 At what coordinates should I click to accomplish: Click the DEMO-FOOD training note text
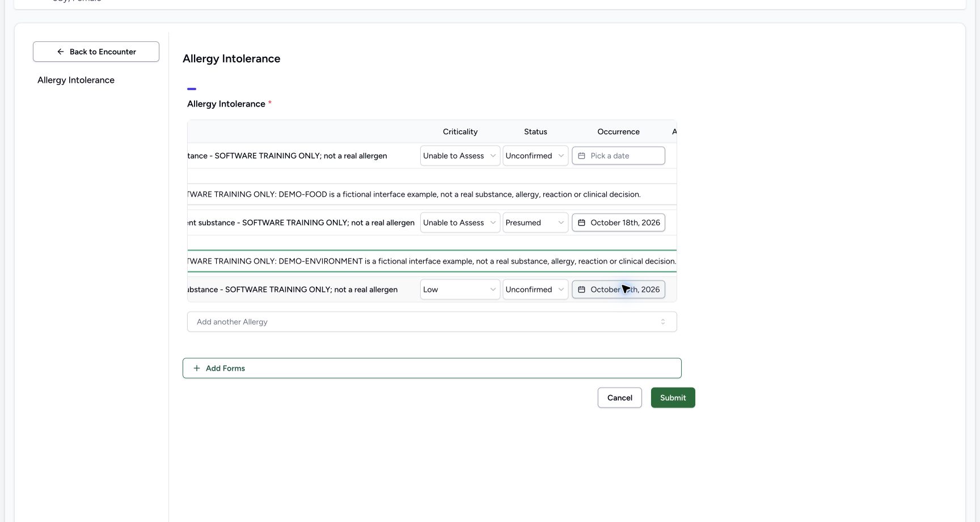click(414, 194)
